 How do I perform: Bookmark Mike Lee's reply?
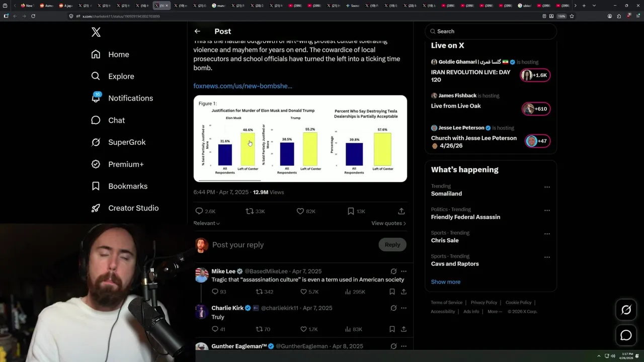pos(392,292)
